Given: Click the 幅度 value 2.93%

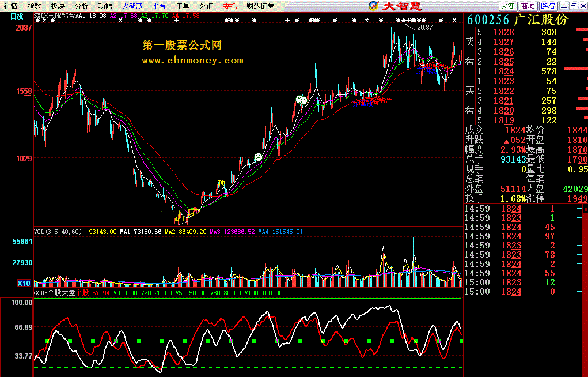Looking at the screenshot, I should (x=513, y=149).
